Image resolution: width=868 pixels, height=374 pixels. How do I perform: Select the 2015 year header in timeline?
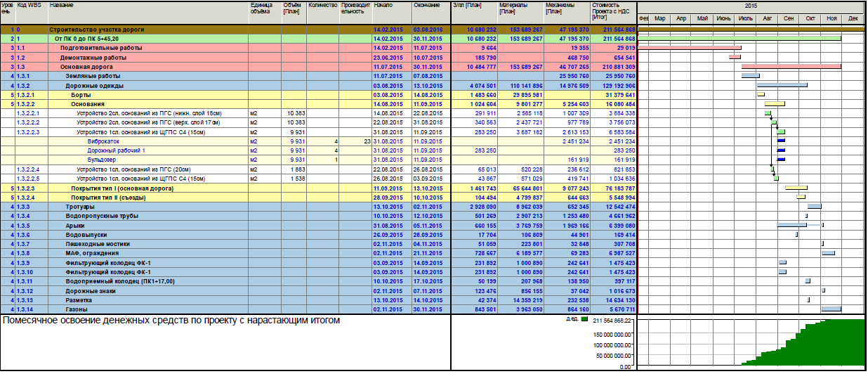[753, 5]
